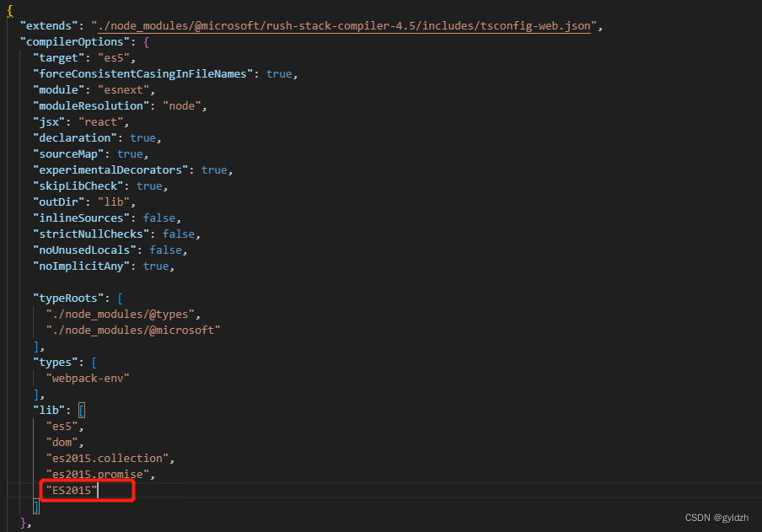
Task: Click the false value of inlineSources
Action: [159, 218]
